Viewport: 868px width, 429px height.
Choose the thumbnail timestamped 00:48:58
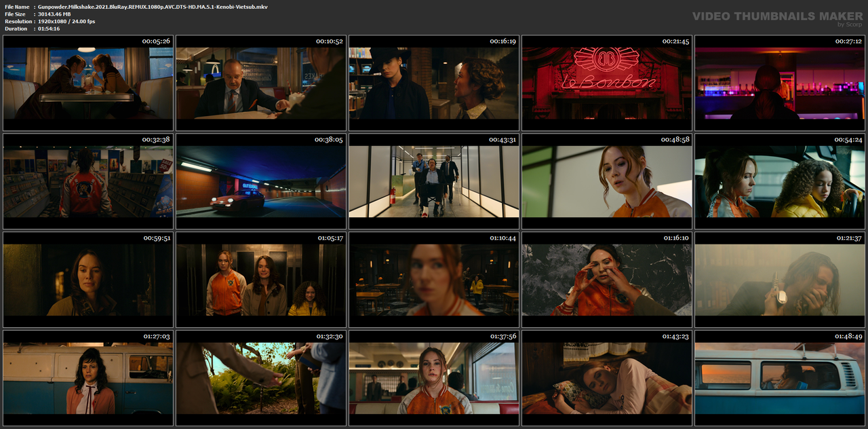pyautogui.click(x=607, y=181)
